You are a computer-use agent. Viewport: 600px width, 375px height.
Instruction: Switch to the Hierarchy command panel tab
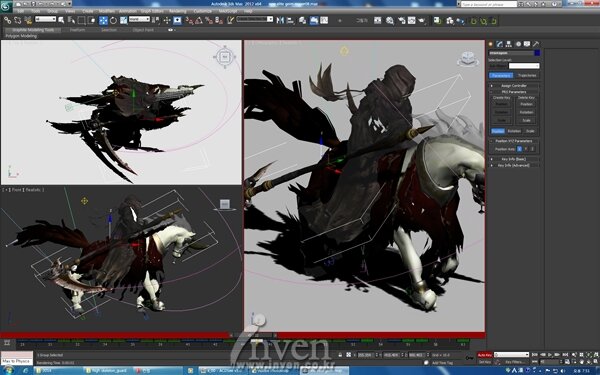point(509,44)
